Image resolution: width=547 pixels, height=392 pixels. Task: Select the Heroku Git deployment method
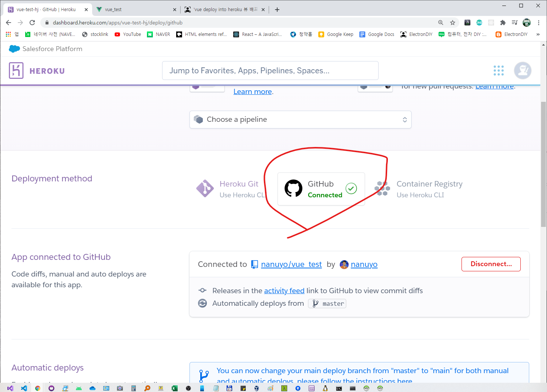(x=231, y=189)
